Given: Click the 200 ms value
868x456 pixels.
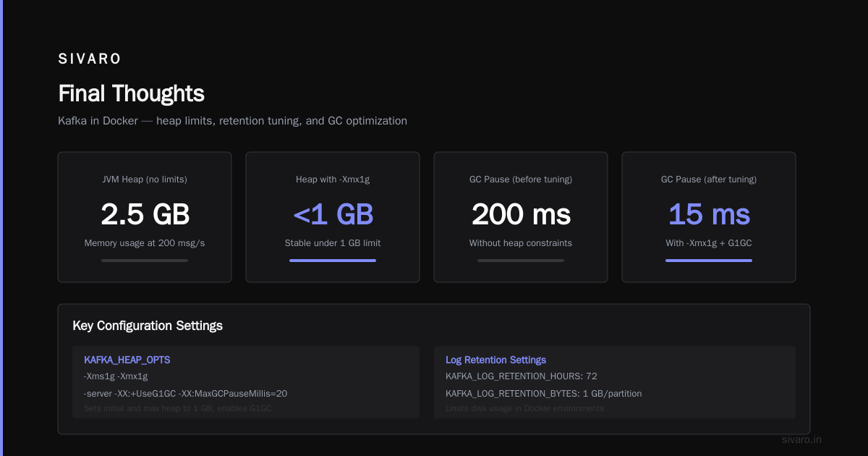Looking at the screenshot, I should pyautogui.click(x=521, y=214).
